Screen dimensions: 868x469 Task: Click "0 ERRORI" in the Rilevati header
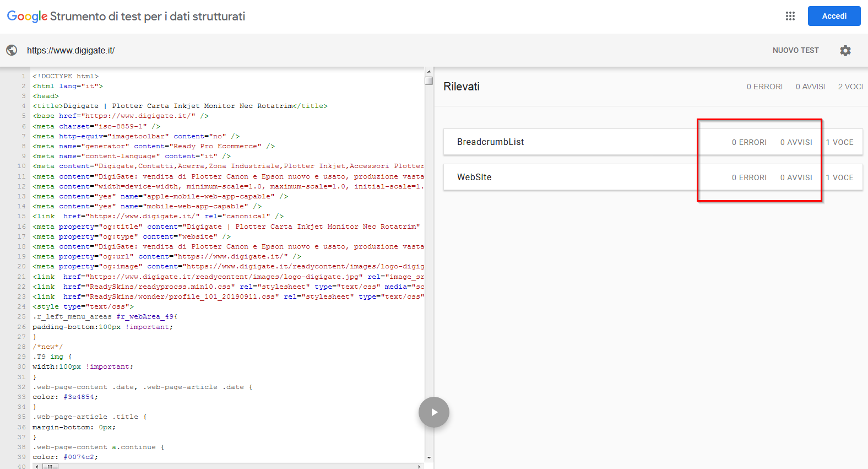pos(764,87)
